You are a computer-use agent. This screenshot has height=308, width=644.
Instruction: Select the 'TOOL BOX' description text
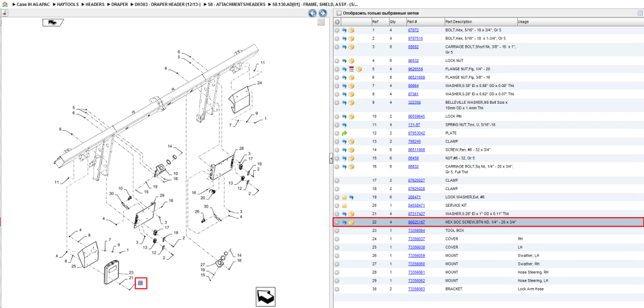tap(454, 231)
